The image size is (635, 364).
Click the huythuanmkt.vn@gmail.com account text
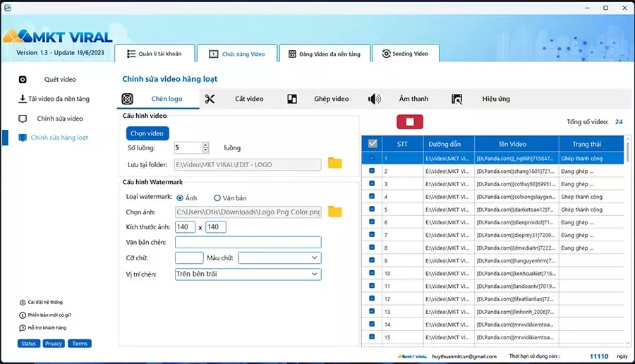pyautogui.click(x=464, y=356)
